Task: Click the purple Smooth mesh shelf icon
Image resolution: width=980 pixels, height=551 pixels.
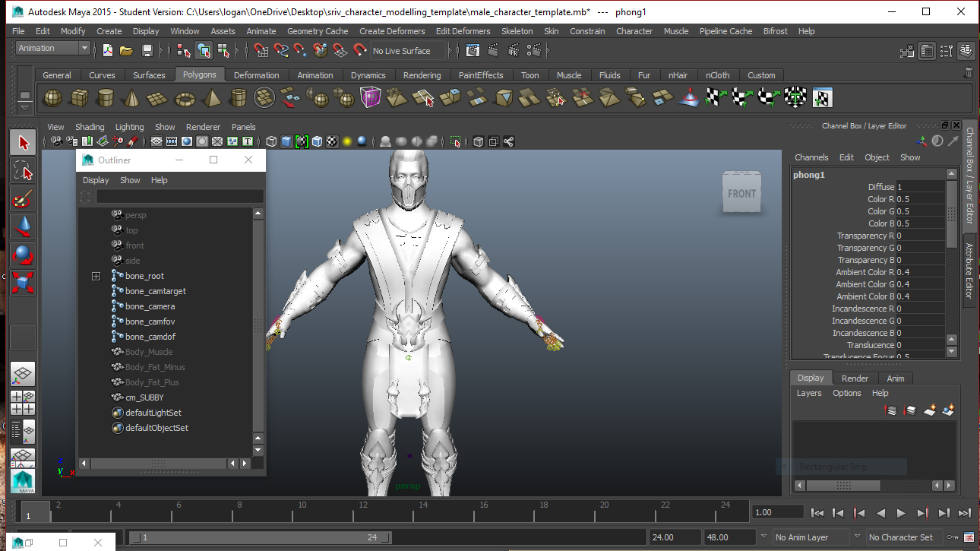Action: [x=371, y=97]
